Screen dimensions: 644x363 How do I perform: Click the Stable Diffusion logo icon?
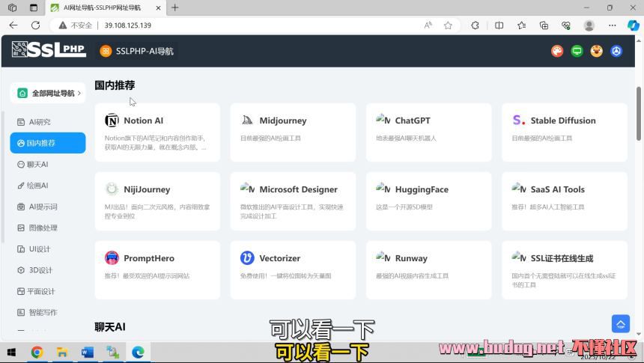519,121
